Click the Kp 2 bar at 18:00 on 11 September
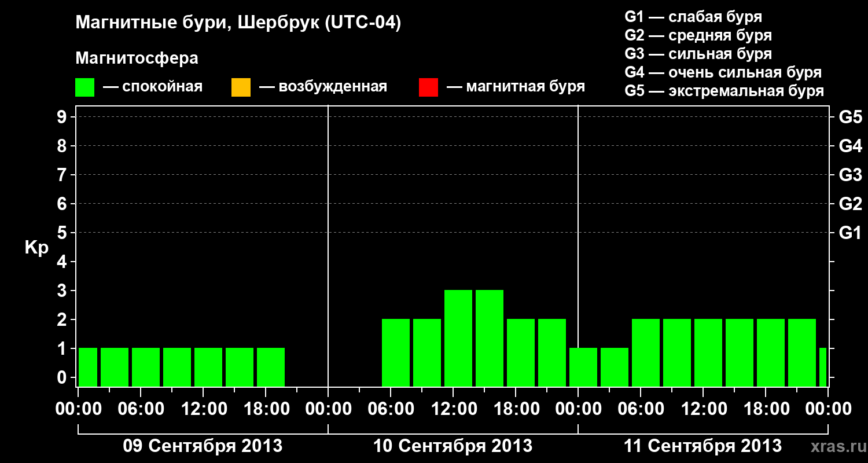 click(771, 352)
